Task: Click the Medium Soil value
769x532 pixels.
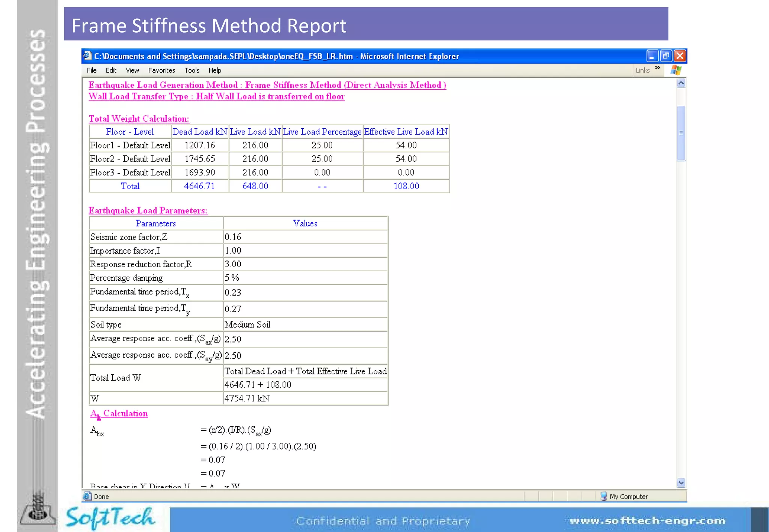Action: click(247, 325)
